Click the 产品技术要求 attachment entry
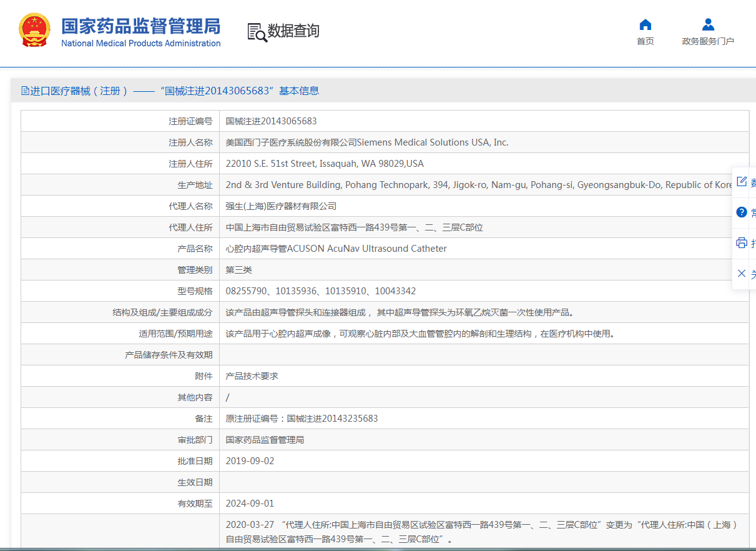The width and height of the screenshot is (756, 551). click(252, 376)
